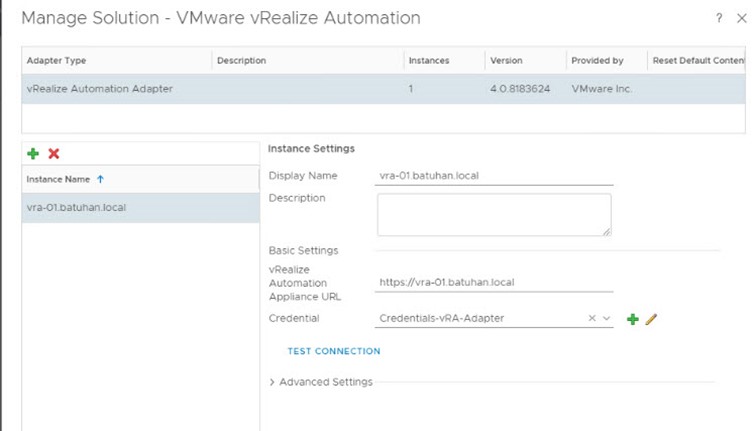The image size is (755, 431).
Task: Click Instances column header
Action: (444, 61)
